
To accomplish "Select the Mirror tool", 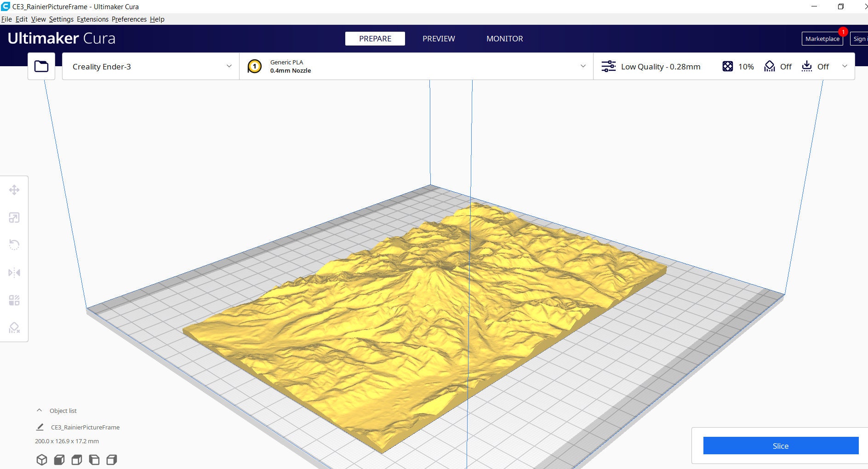I will pos(14,273).
